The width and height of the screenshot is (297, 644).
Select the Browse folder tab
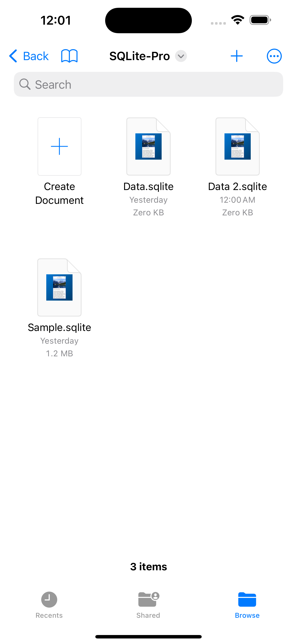[x=247, y=603]
